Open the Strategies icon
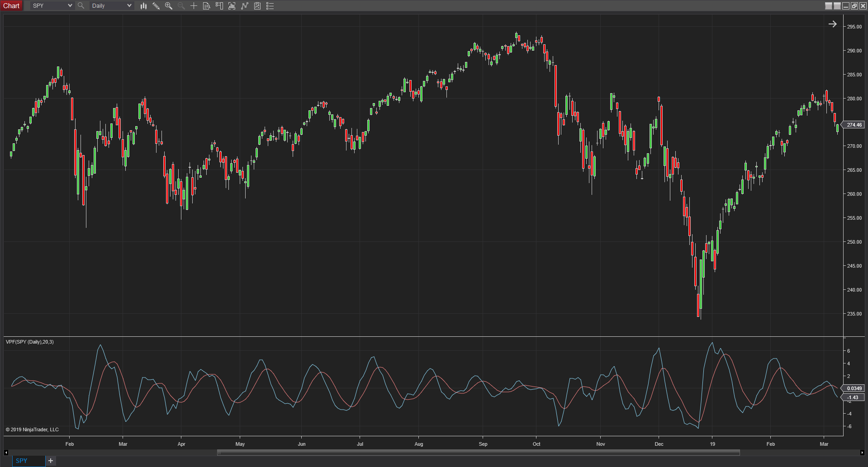Screen dimensions: 868x467 [x=257, y=6]
